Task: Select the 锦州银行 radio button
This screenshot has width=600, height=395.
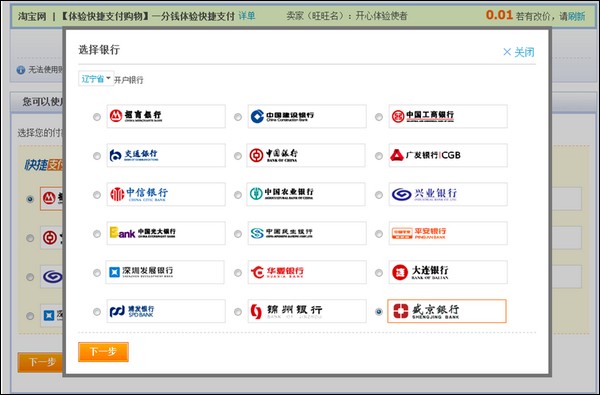Action: point(238,312)
